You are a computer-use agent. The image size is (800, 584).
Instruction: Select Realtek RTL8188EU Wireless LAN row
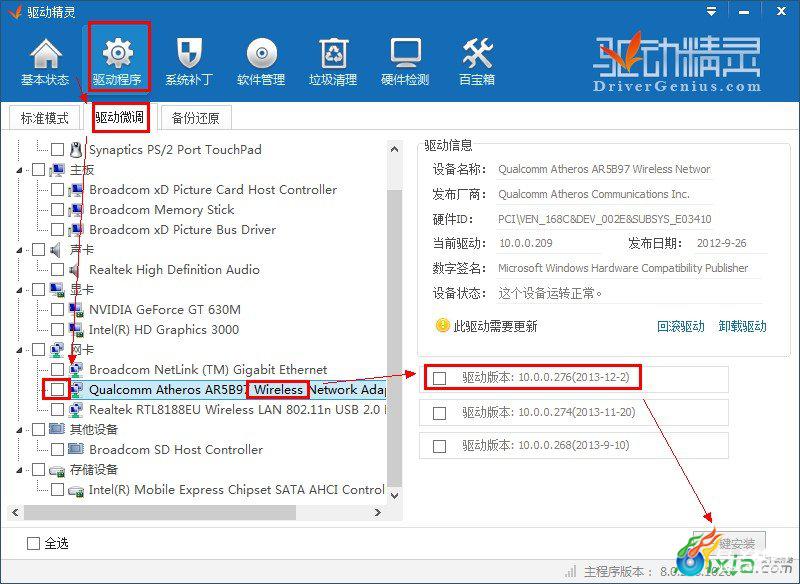pos(237,410)
